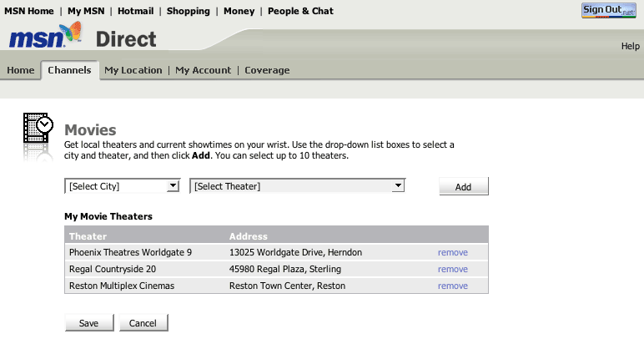Open the My MSN link

pyautogui.click(x=86, y=11)
